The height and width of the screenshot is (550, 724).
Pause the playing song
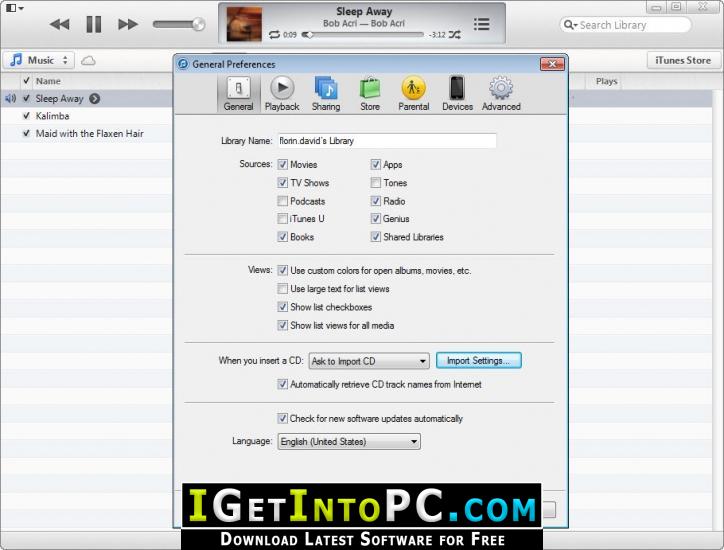point(94,24)
